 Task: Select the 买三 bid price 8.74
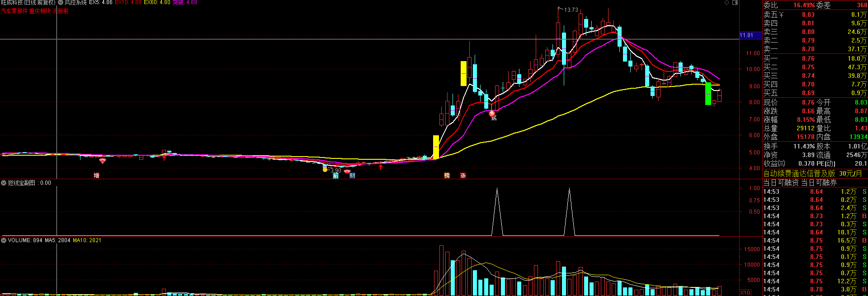tap(808, 76)
